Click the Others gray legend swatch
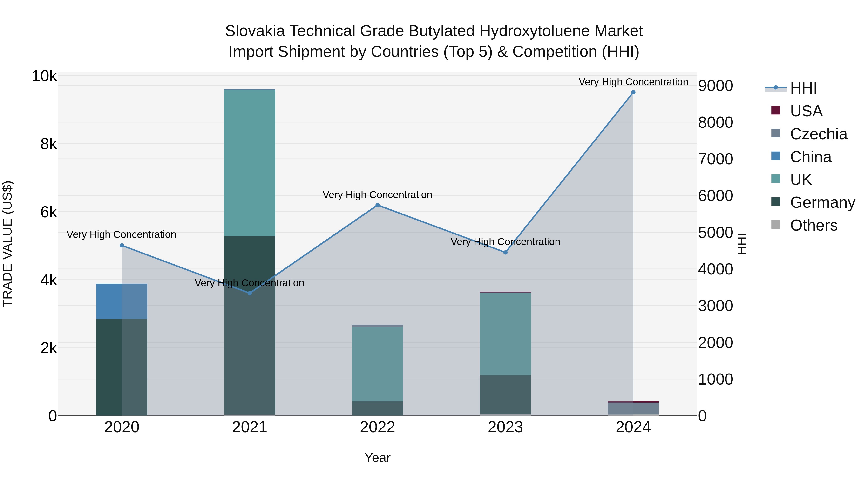 pyautogui.click(x=776, y=224)
